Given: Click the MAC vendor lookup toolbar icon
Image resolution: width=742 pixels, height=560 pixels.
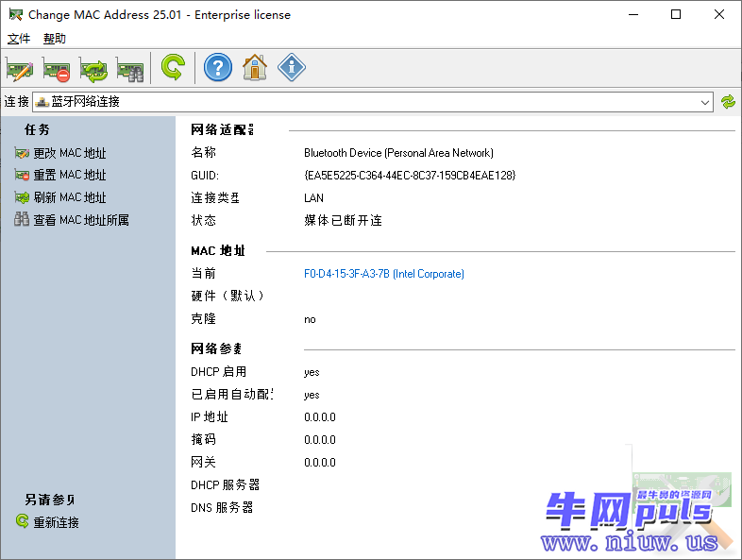Looking at the screenshot, I should pyautogui.click(x=130, y=69).
